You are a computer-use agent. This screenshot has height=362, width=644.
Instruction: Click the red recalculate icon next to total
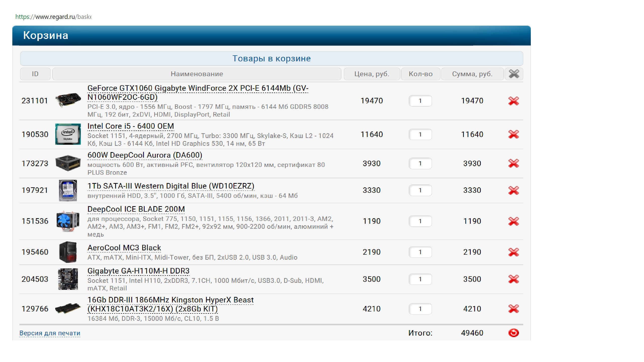513,333
